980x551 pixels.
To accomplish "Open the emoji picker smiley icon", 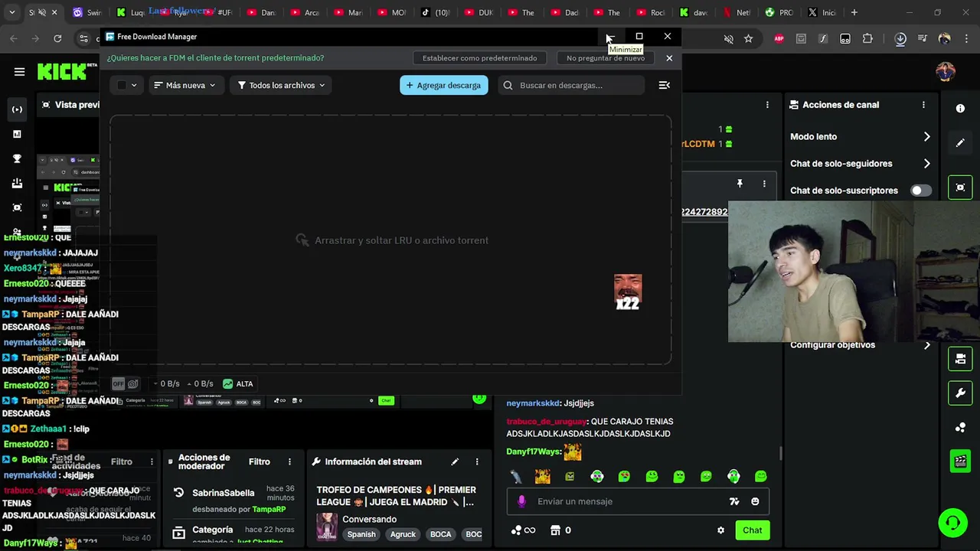I will (x=755, y=502).
